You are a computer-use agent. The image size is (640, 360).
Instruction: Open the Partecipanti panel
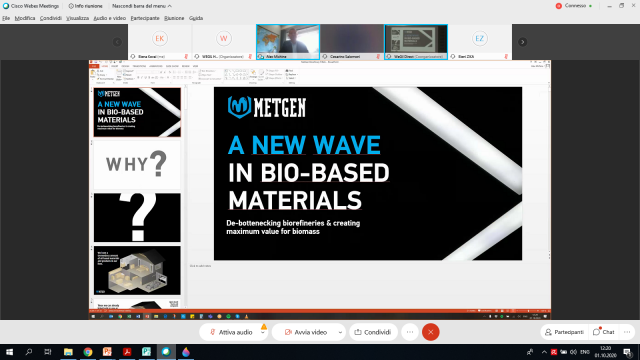click(x=564, y=332)
